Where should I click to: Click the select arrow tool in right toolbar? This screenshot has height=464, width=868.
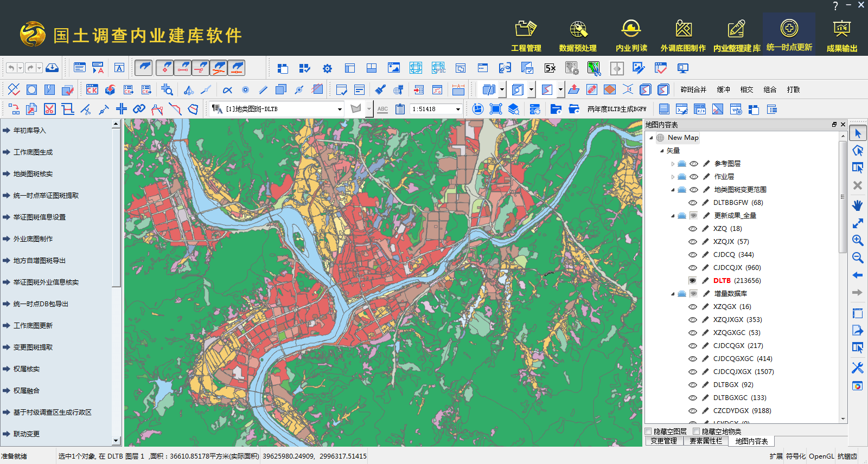click(858, 133)
